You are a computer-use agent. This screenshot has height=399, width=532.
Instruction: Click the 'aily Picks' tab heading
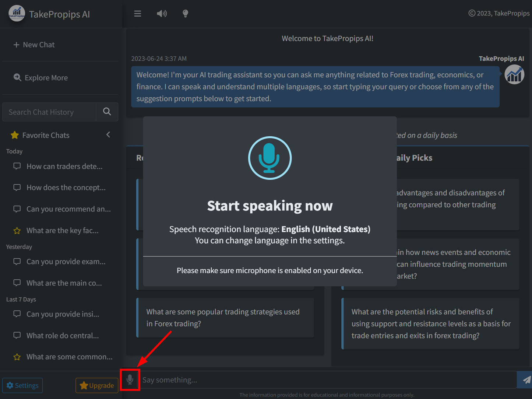415,158
